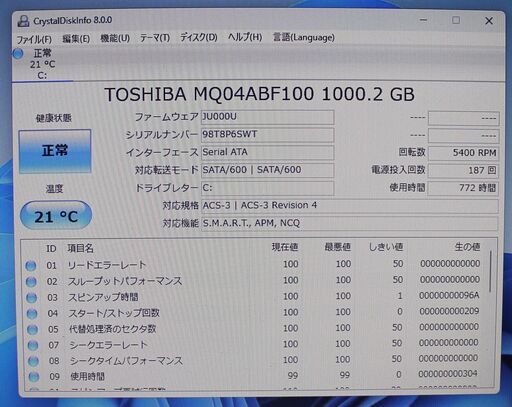512x407 pixels.
Task: Minimize the CrystalDiskInfo window
Action: (x=423, y=20)
